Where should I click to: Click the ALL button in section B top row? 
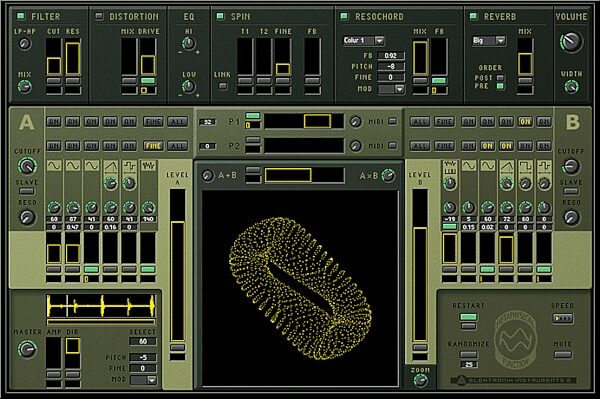420,122
